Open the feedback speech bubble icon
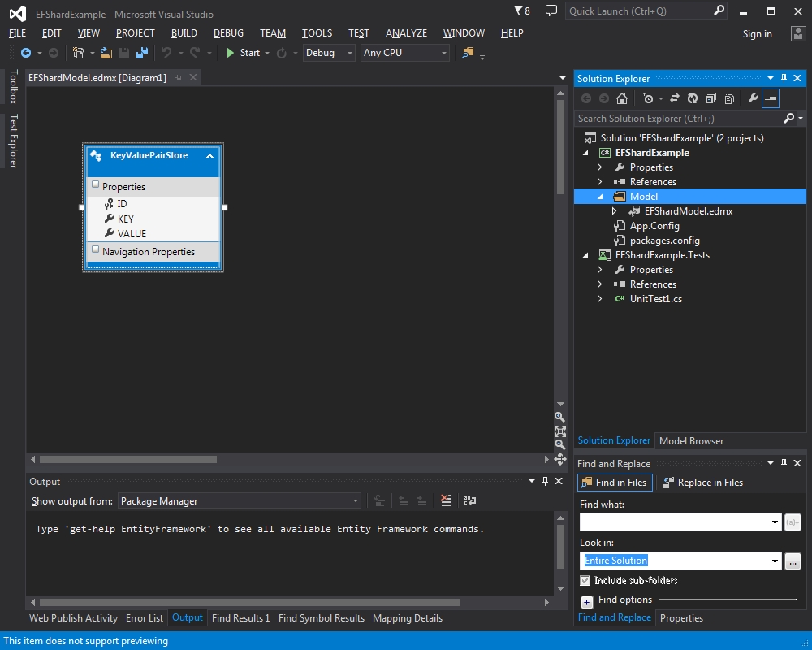Viewport: 812px width, 650px height. (551, 11)
